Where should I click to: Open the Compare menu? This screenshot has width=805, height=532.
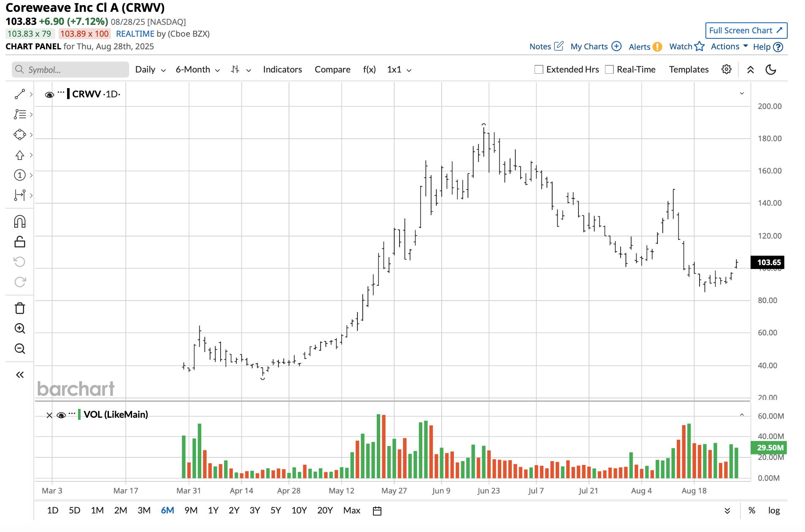click(332, 70)
